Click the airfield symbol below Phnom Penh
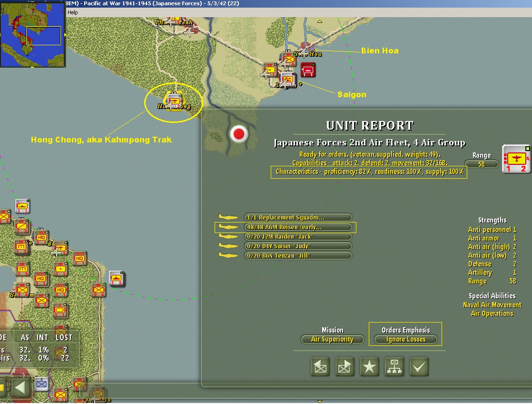This screenshot has height=404, width=532. 189,32
